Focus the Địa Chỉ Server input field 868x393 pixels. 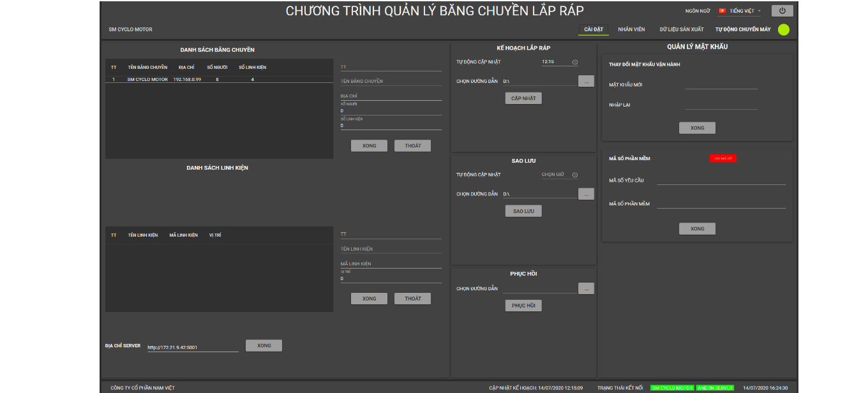192,348
